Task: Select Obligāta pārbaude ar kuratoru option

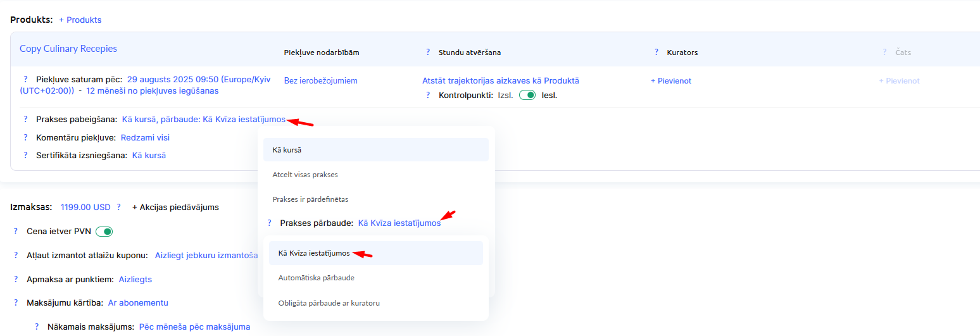Action: click(329, 303)
